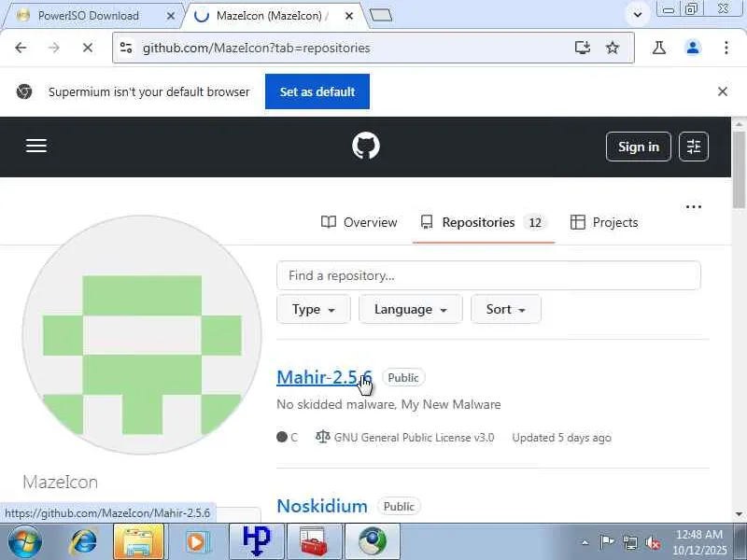Screen dimensions: 747x560
Task: Click the repository description No skidded malware
Action: click(388, 404)
